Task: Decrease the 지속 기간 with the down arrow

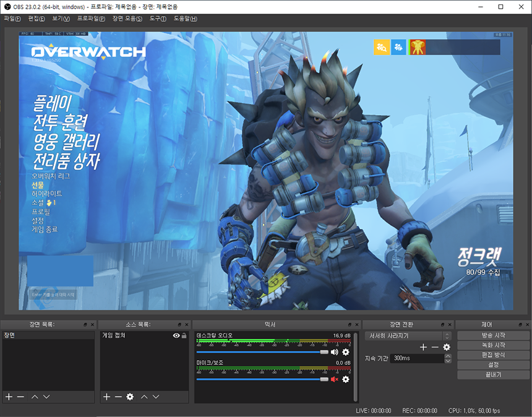Action: tap(448, 361)
